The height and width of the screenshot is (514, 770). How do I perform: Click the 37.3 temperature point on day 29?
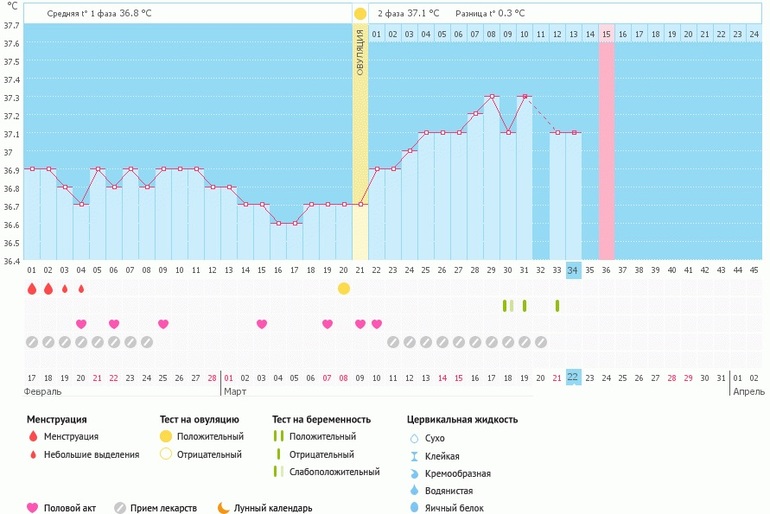(491, 97)
